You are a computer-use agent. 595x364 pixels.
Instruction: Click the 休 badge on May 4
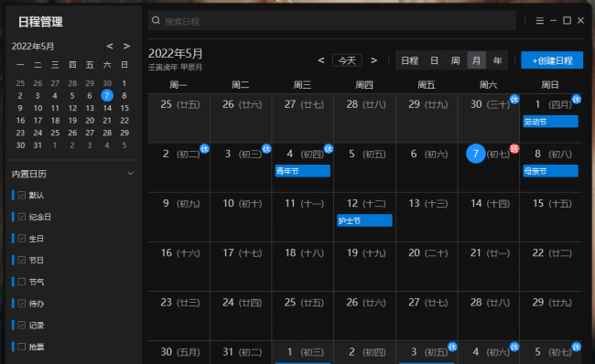(329, 149)
